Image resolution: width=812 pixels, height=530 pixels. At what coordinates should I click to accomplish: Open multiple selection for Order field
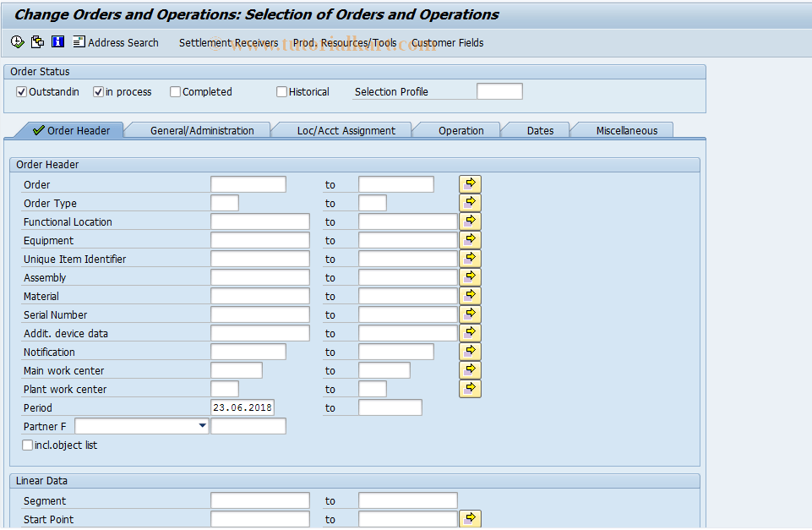(470, 183)
